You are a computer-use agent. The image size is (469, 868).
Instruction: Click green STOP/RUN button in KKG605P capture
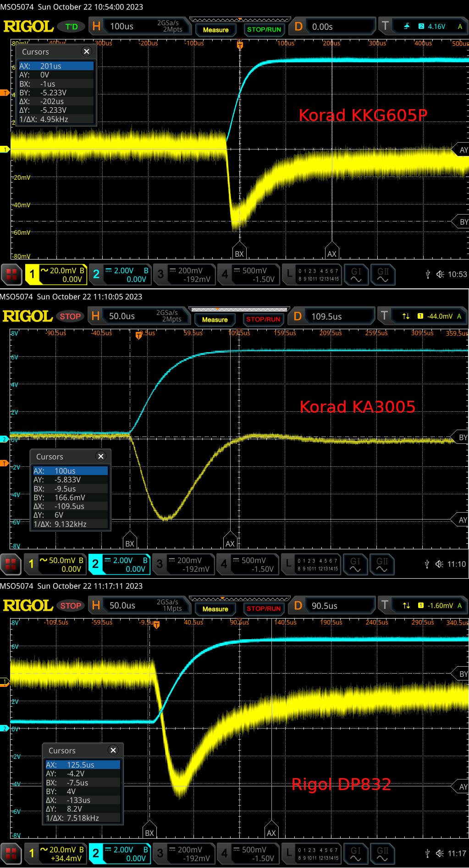[264, 30]
